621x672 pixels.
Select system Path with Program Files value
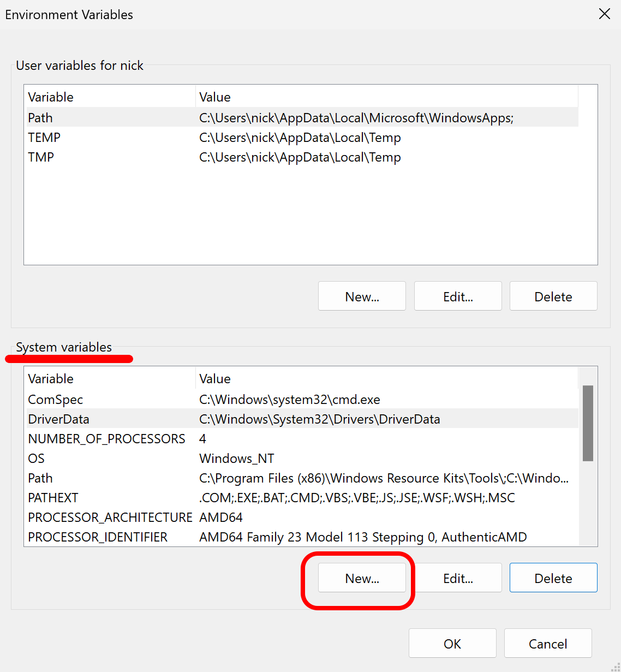click(302, 478)
